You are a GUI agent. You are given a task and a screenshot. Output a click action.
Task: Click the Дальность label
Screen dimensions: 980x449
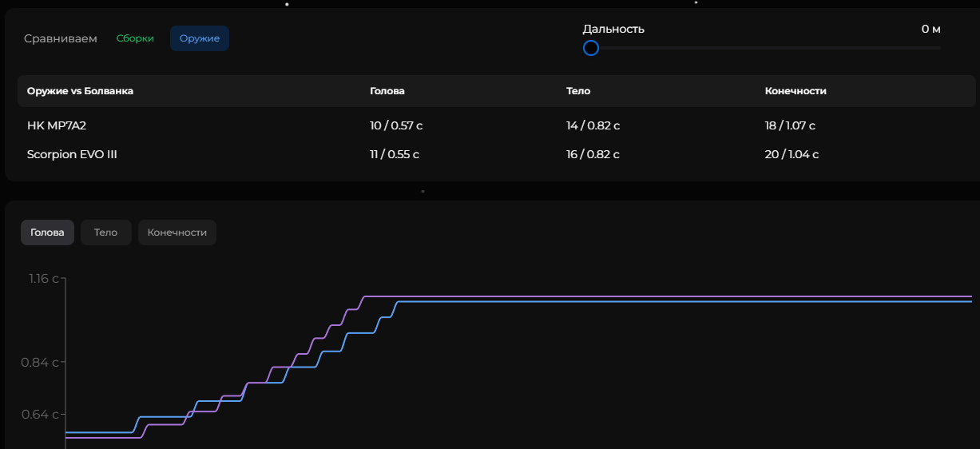point(613,29)
